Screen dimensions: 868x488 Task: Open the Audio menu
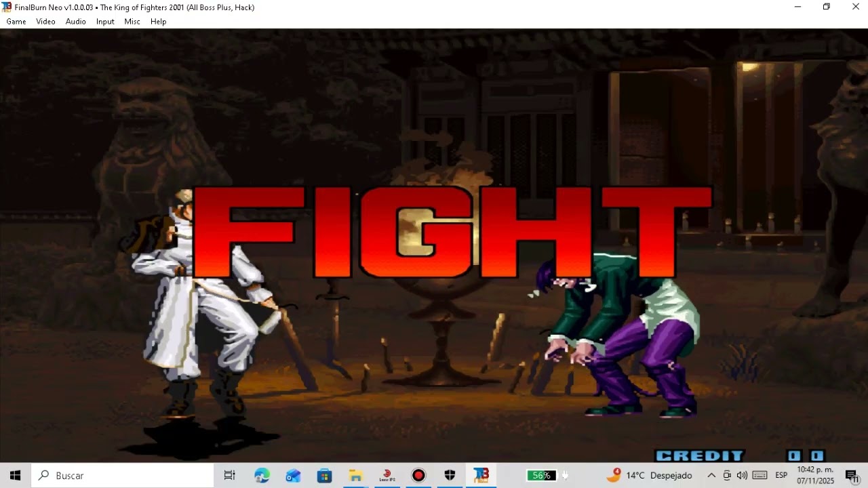tap(75, 22)
